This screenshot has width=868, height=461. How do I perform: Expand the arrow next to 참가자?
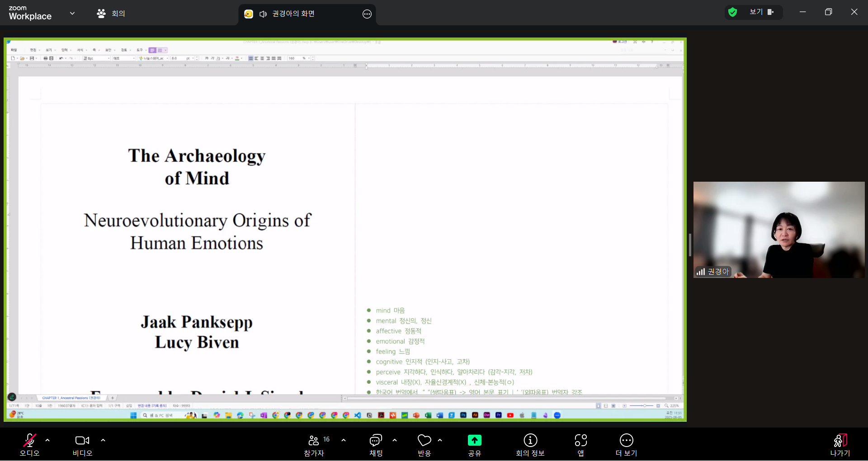point(344,440)
